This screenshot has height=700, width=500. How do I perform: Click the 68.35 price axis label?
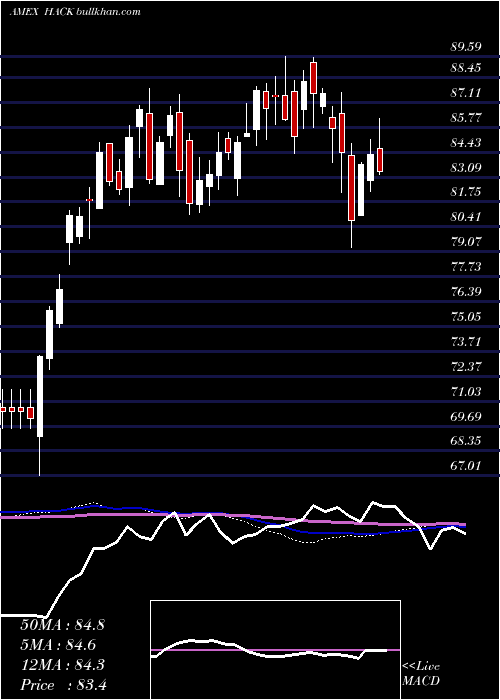tap(466, 441)
